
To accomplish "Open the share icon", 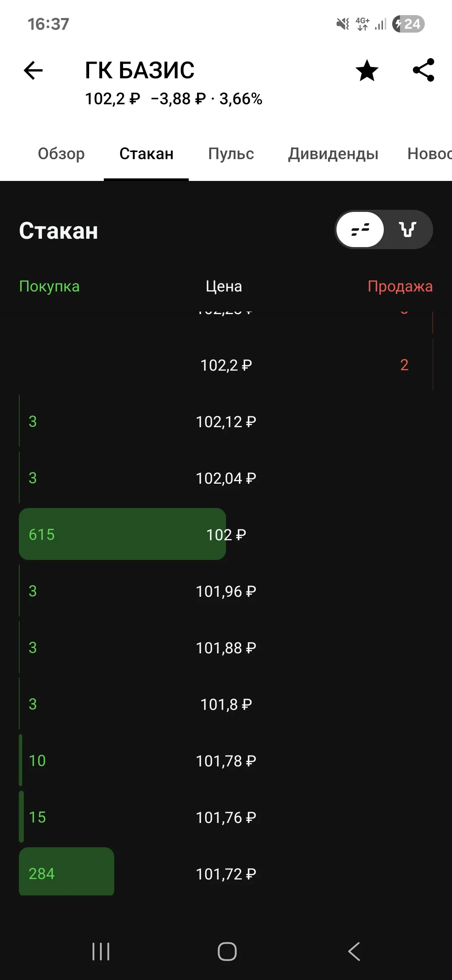I will click(x=424, y=70).
